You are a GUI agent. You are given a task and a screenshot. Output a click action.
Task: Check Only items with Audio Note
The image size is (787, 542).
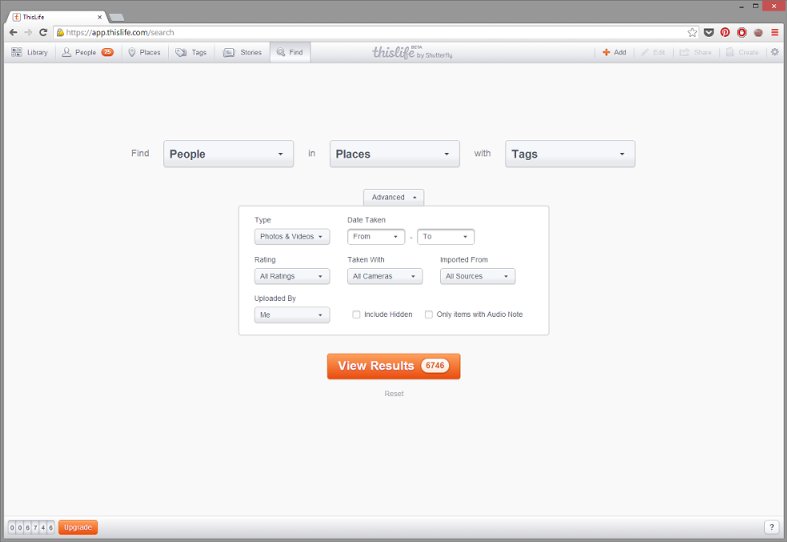pos(429,315)
